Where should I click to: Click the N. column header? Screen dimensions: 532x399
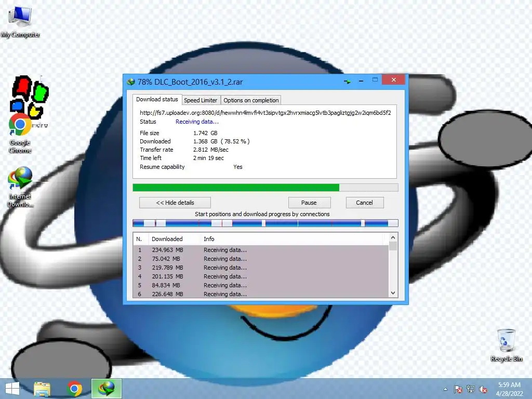click(141, 239)
